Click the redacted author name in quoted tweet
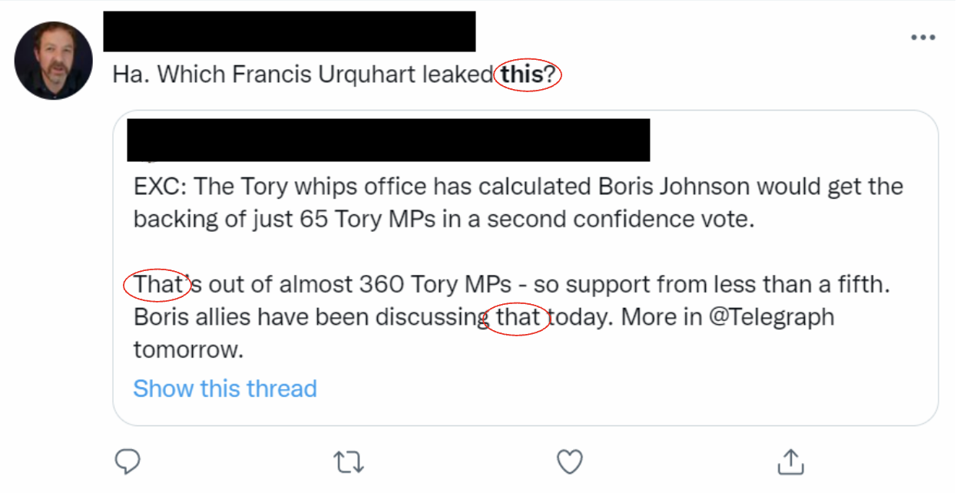980x496 pixels. point(388,140)
